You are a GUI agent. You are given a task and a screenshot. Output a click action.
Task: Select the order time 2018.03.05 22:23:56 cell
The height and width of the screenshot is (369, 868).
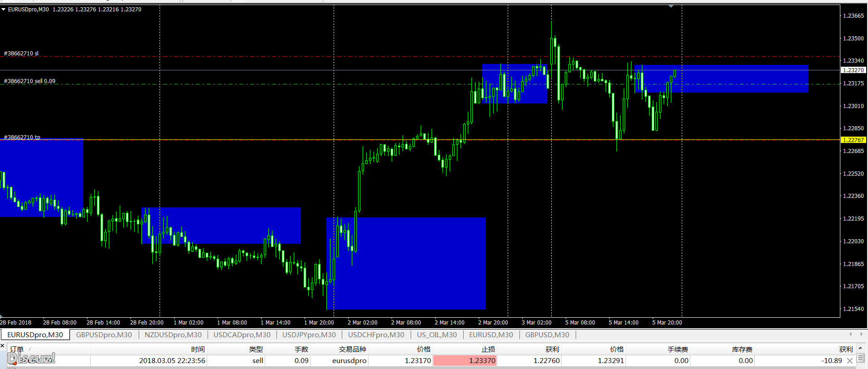coord(149,360)
